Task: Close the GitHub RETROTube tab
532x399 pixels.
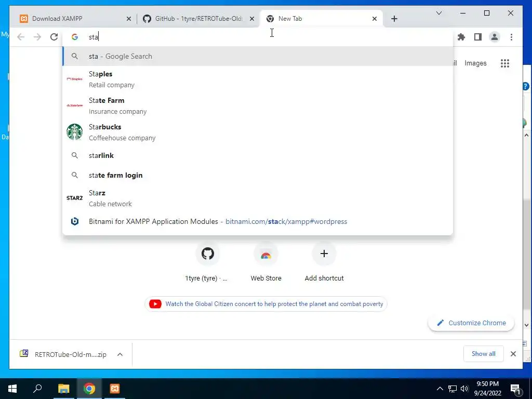Action: click(252, 19)
